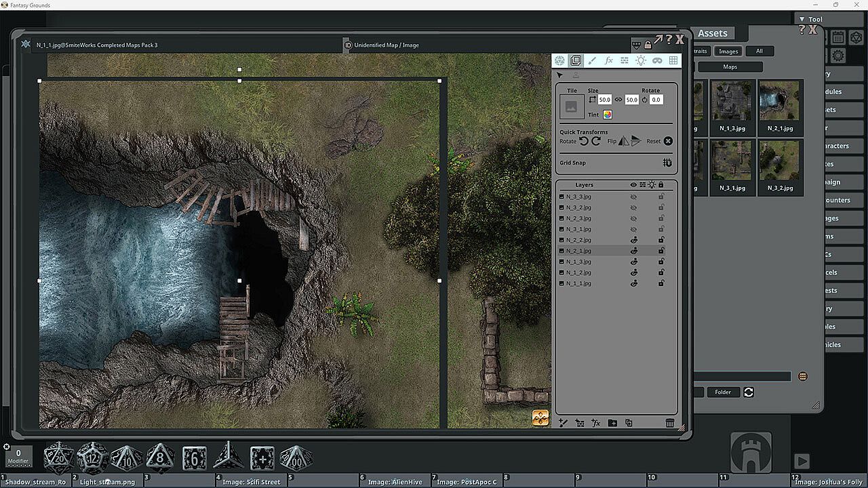Toggle the Grid Snap magnet

(x=667, y=163)
